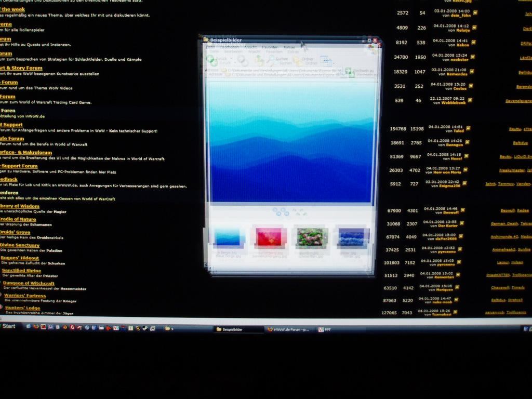This screenshot has width=532, height=399.
Task: Click last-post user link 'Relaije'
Action: click(x=463, y=30)
